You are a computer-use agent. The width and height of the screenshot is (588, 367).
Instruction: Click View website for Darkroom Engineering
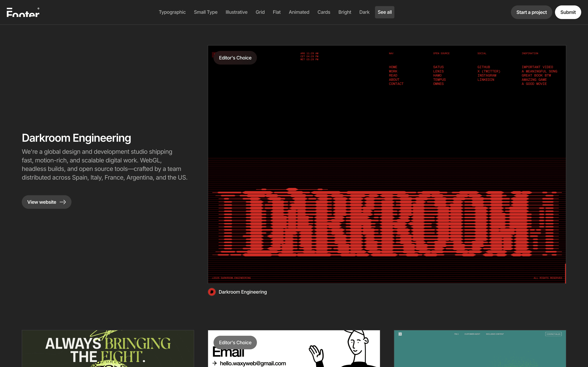click(x=46, y=202)
